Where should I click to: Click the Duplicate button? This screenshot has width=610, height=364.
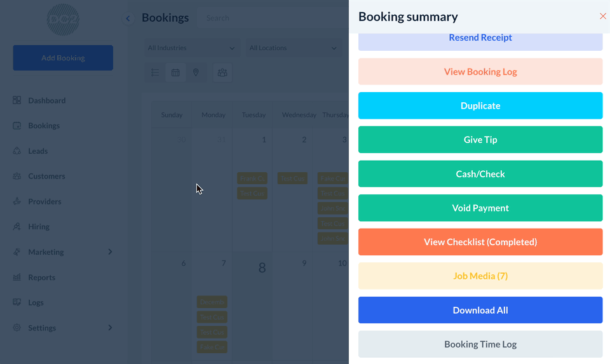[480, 105]
